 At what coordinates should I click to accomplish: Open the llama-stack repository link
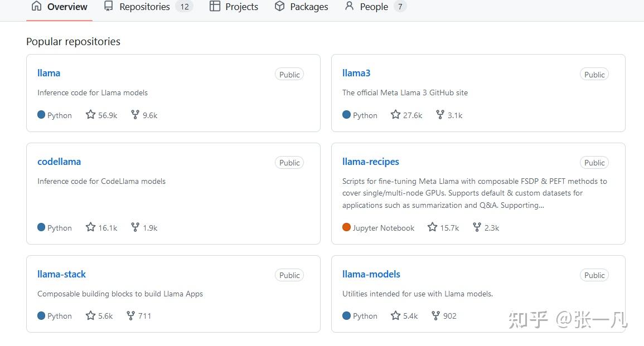(x=61, y=274)
